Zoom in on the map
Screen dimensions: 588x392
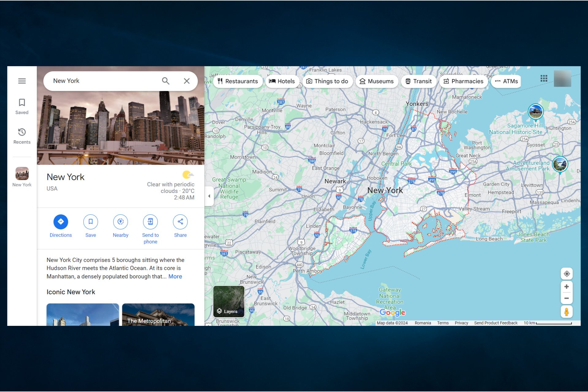tap(567, 287)
